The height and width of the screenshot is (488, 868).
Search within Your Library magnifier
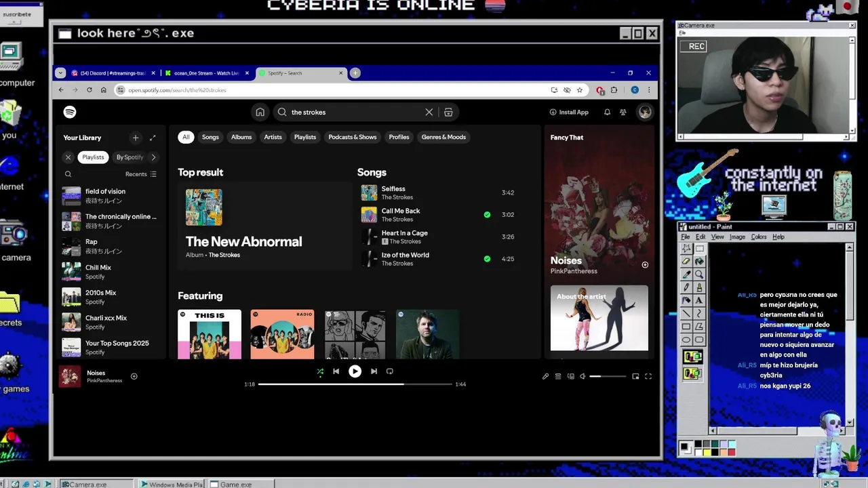(68, 174)
